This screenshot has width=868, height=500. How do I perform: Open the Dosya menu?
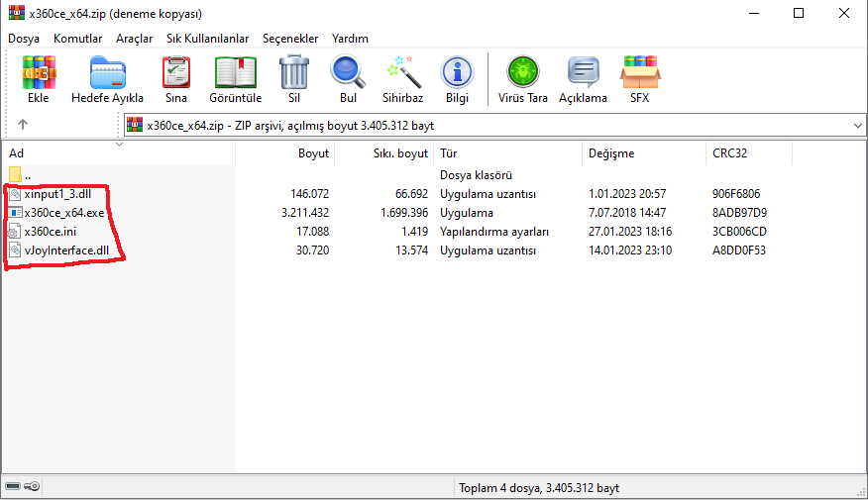coord(24,39)
